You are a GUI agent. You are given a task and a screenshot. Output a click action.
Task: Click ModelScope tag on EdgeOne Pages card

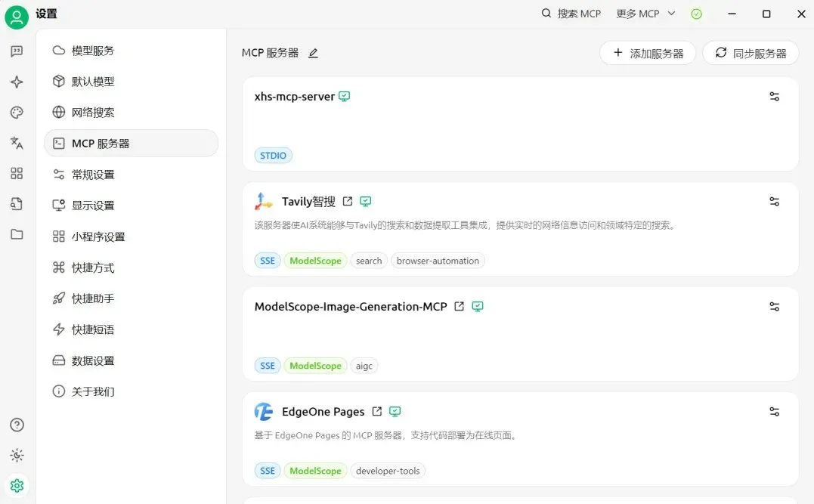[315, 471]
